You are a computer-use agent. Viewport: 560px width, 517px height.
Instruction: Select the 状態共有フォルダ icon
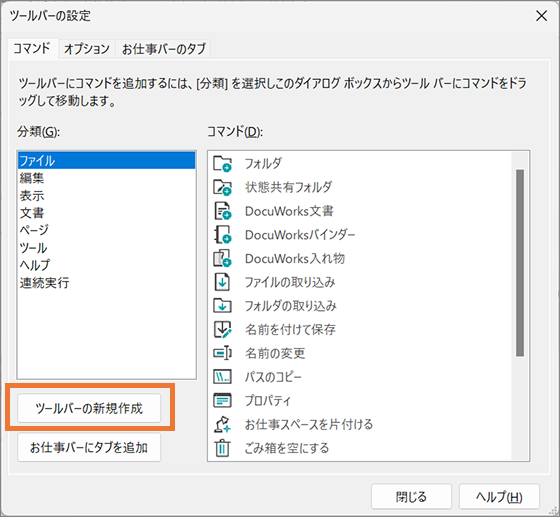click(222, 187)
